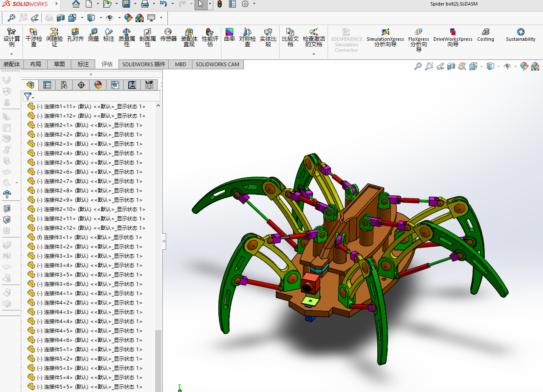543x392 pixels.
Task: Click Zoom to Area icon in viewport toolbar
Action: click(429, 66)
